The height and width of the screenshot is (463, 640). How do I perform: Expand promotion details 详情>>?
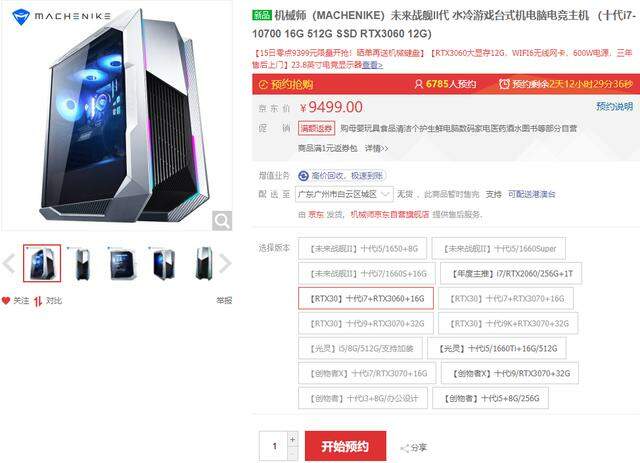(376, 148)
